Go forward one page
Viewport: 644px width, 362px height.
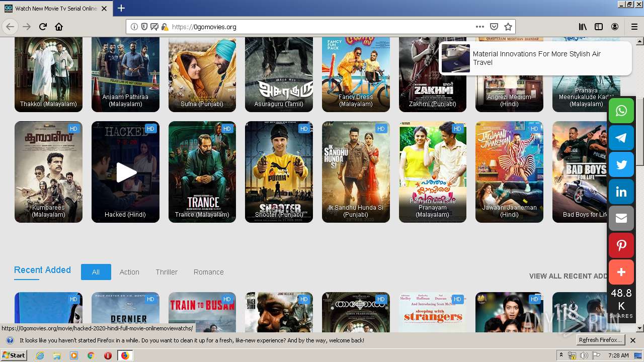coord(27,27)
